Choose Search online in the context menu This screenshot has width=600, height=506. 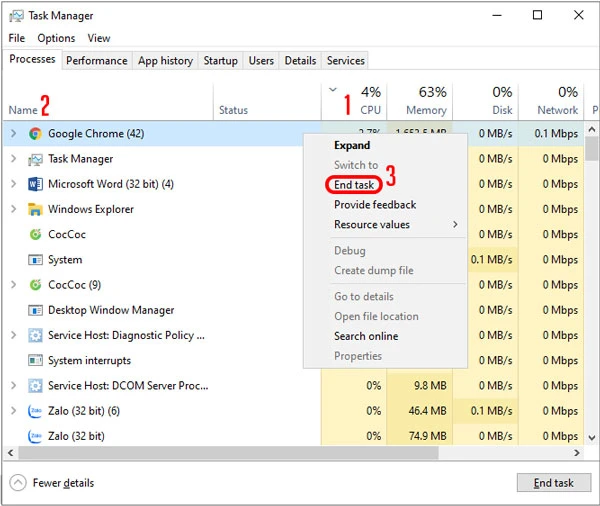[366, 336]
